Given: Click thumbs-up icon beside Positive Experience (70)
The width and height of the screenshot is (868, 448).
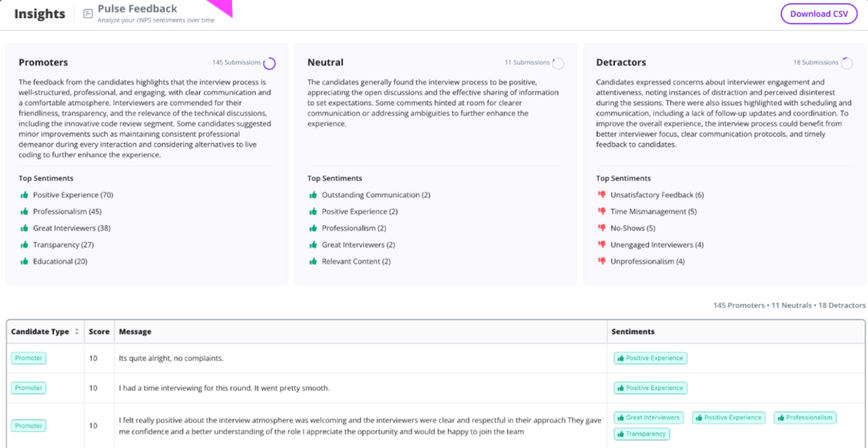Looking at the screenshot, I should (24, 195).
